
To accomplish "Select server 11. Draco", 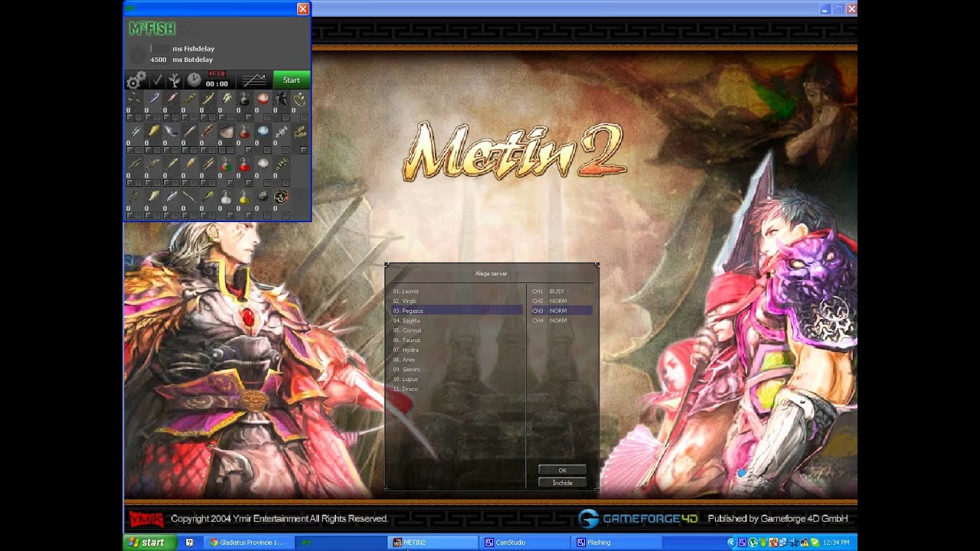I will pos(457,389).
